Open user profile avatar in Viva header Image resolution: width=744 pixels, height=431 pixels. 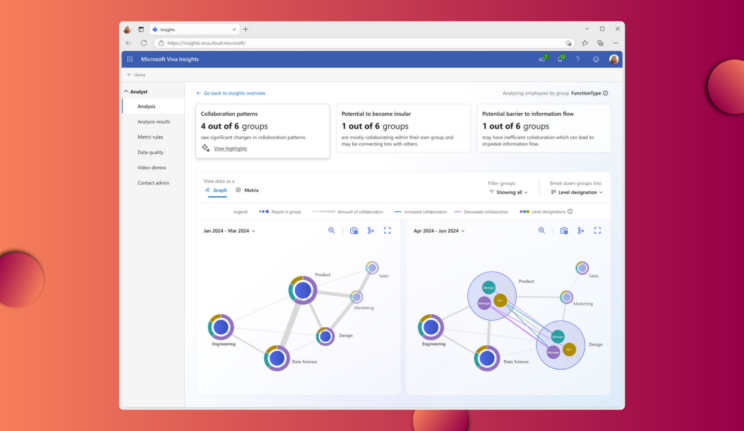click(614, 59)
